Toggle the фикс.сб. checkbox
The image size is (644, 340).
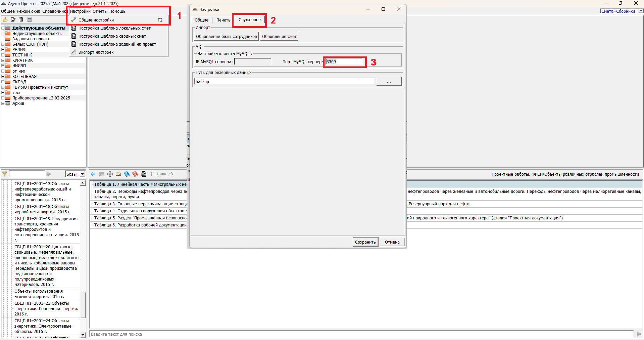[153, 174]
